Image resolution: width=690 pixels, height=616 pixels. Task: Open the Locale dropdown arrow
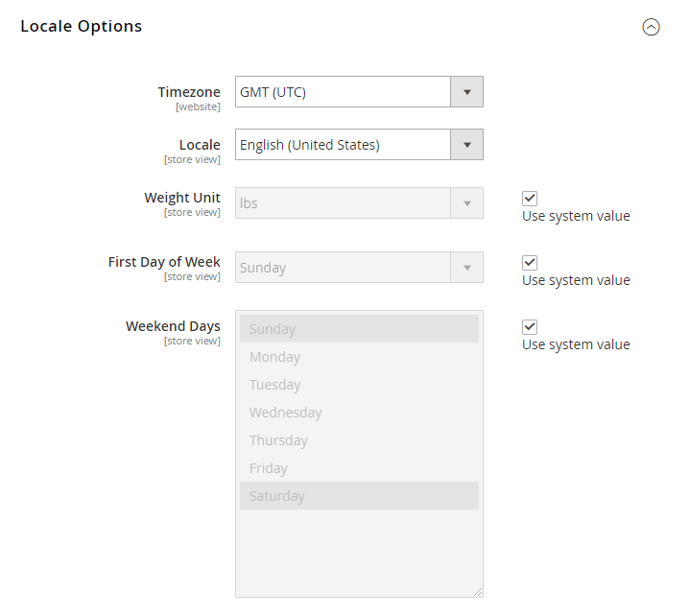tap(467, 145)
